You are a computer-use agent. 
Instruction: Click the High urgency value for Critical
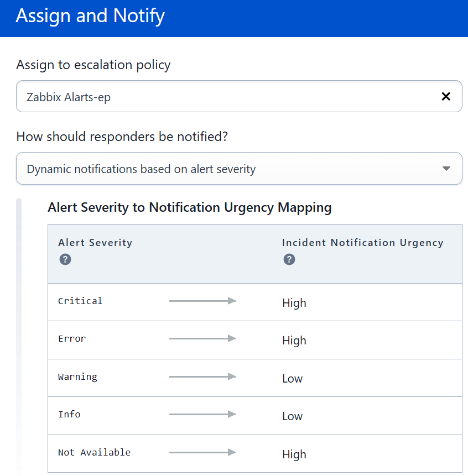click(x=294, y=303)
